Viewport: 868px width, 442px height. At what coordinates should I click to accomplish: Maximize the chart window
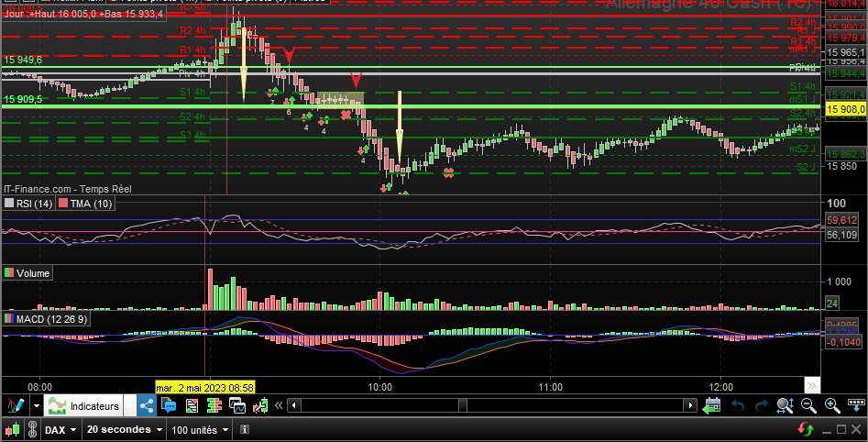click(x=841, y=429)
